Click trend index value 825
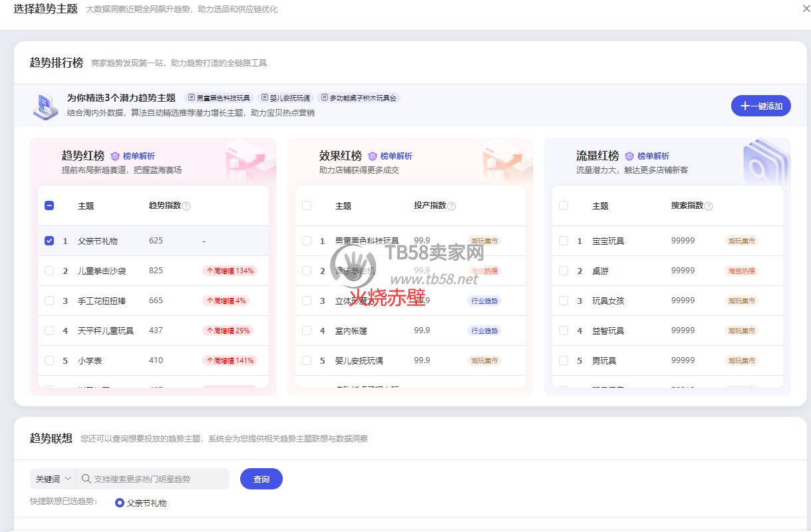Image resolution: width=811 pixels, height=532 pixels. click(x=156, y=271)
